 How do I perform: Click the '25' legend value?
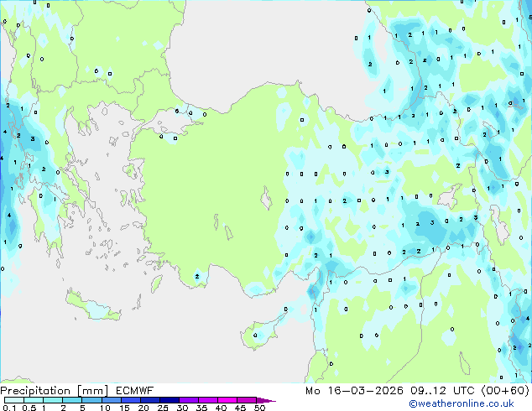[163, 408]
